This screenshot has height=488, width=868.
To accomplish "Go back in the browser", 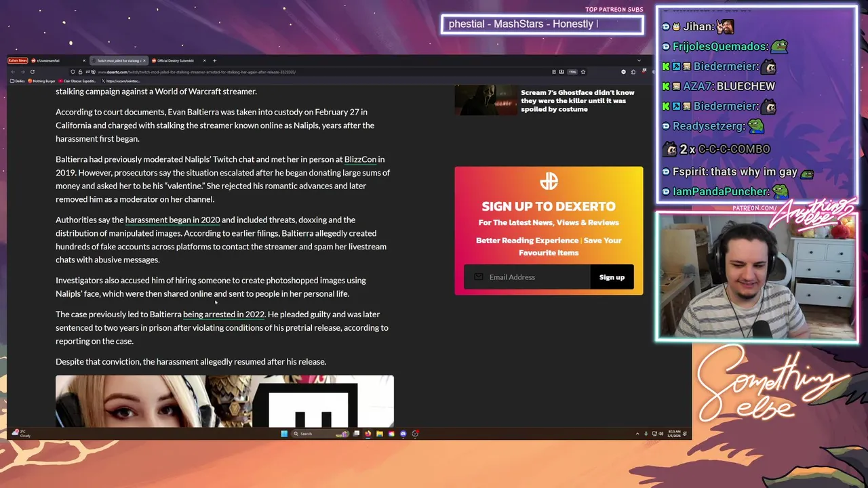I will [x=13, y=72].
